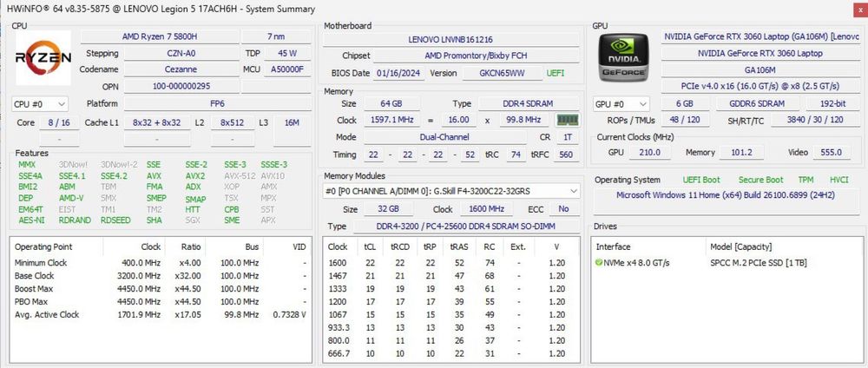This screenshot has height=368, width=868.
Task: Click the 8 / 16 core count field
Action: click(58, 123)
